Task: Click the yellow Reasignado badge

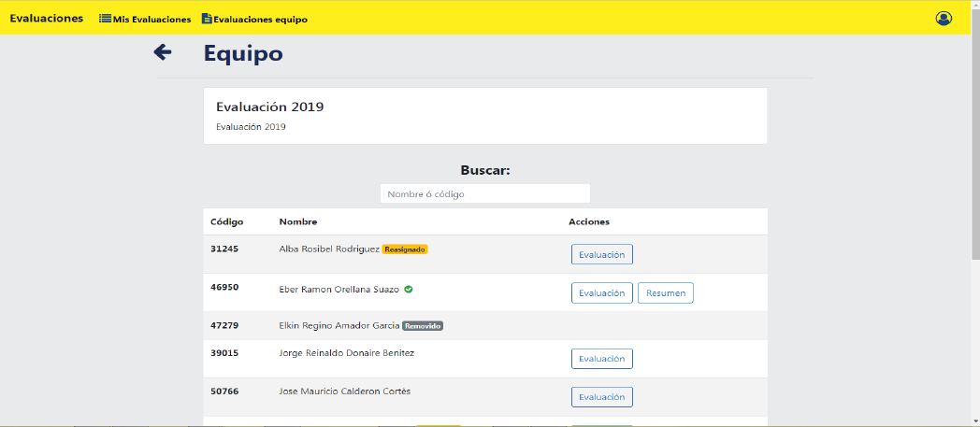Action: coord(405,249)
